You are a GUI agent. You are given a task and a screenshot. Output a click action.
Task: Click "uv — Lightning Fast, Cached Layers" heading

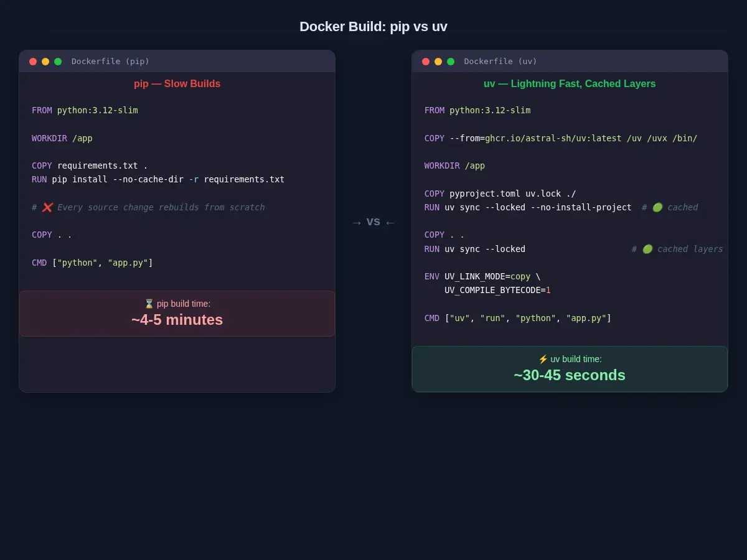tap(570, 83)
